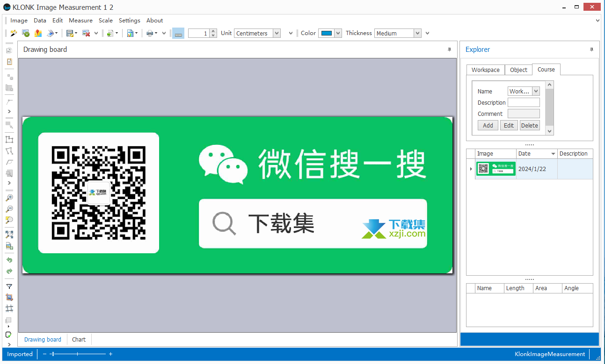
Task: Click the filter funnel icon
Action: coord(9,286)
